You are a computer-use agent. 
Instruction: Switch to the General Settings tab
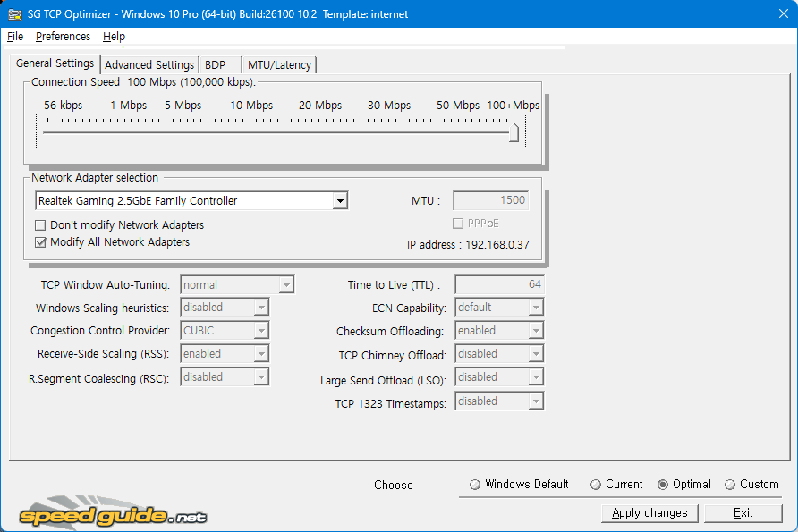click(x=55, y=63)
